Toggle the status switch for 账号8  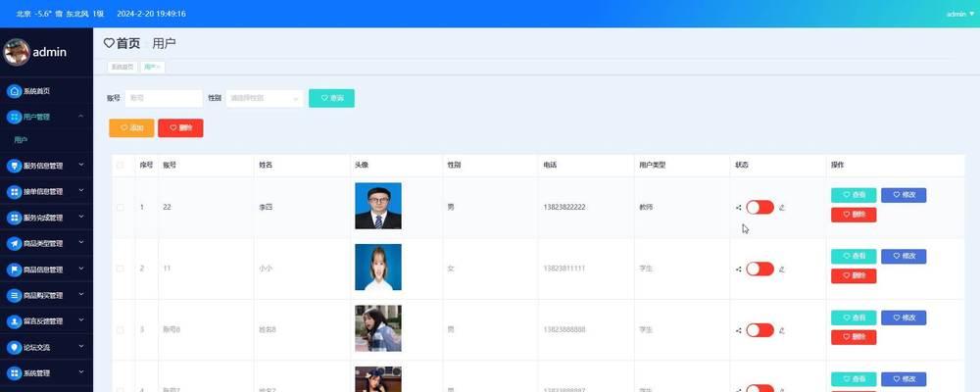click(x=760, y=330)
